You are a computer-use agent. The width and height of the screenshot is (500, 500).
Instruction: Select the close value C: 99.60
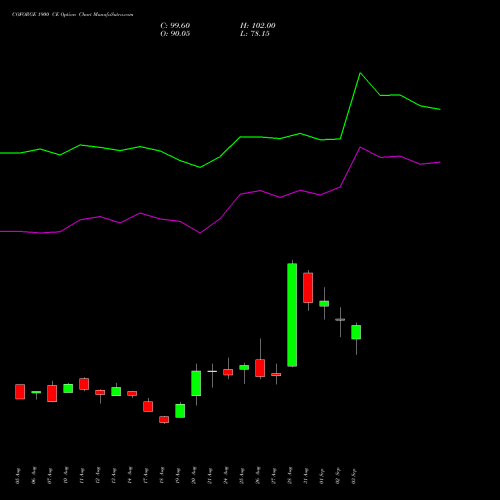175,26
